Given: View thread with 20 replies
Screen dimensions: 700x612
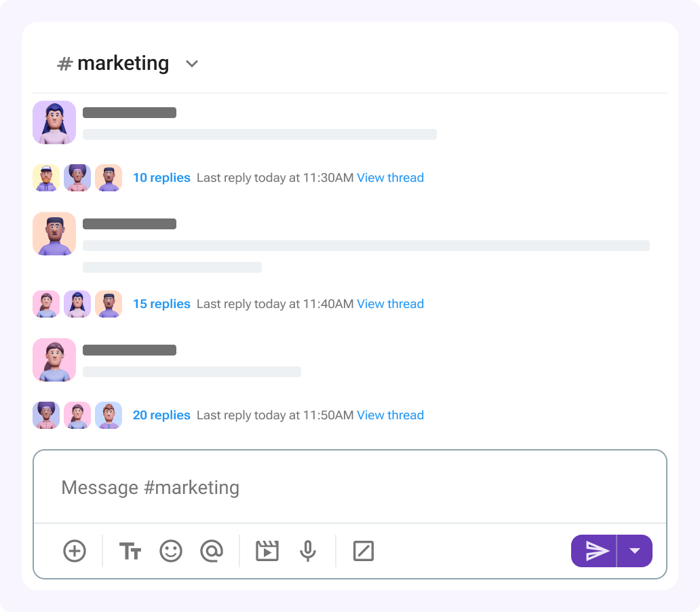Looking at the screenshot, I should [390, 415].
